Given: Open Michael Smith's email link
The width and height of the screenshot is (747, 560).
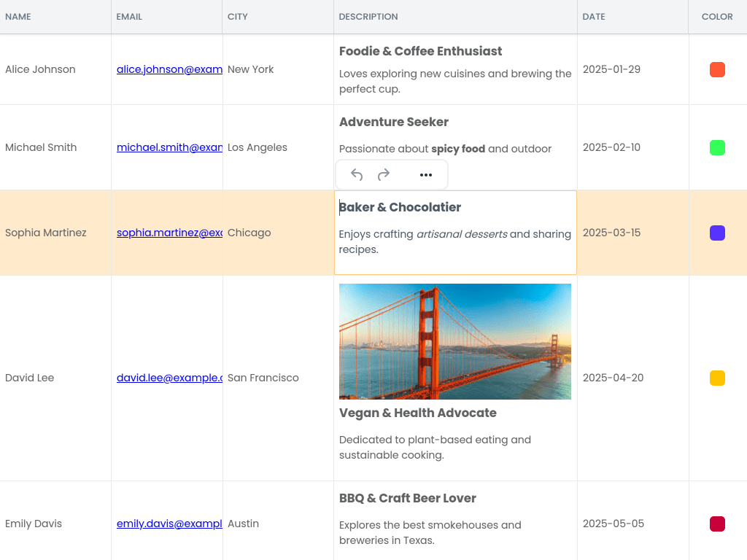Looking at the screenshot, I should [169, 147].
